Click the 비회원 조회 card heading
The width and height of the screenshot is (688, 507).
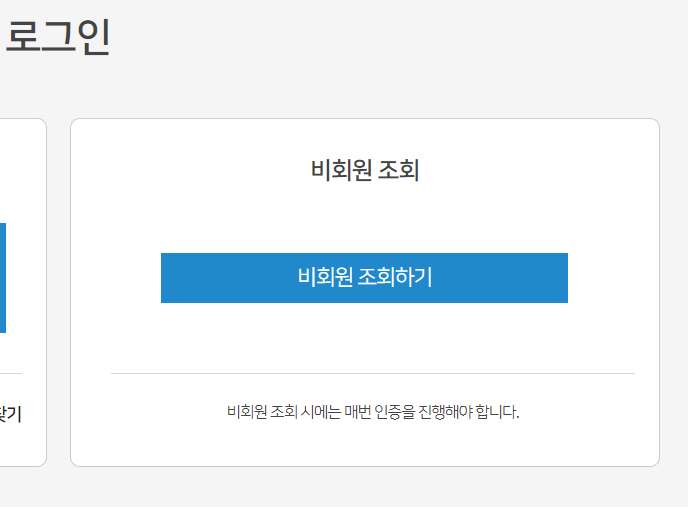[x=364, y=171]
